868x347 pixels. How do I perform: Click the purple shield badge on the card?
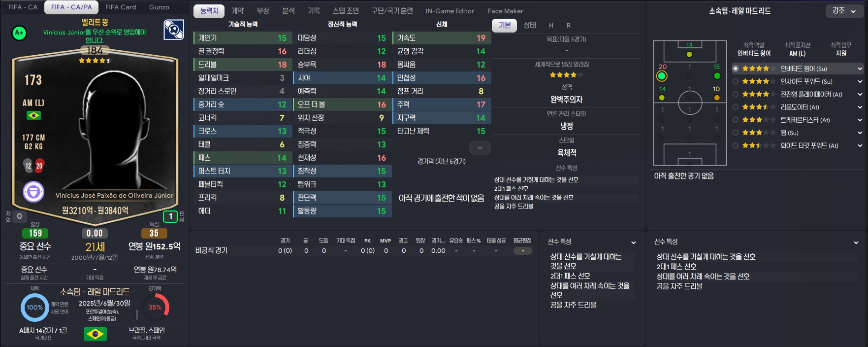pyautogui.click(x=33, y=191)
